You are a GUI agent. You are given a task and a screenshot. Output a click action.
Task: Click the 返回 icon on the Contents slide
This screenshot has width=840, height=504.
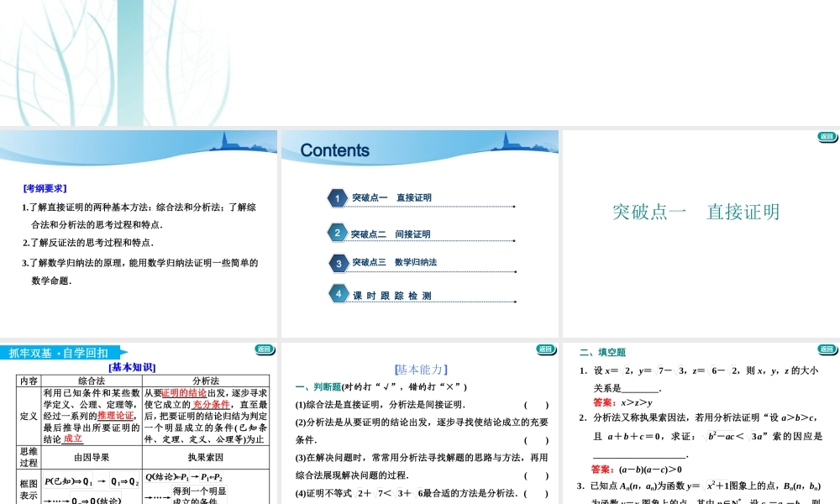point(547,136)
